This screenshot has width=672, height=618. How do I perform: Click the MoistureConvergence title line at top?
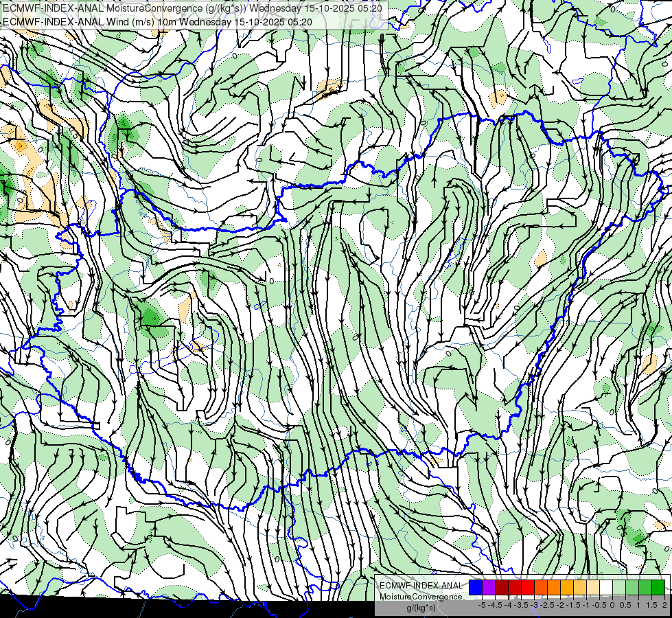coord(192,8)
